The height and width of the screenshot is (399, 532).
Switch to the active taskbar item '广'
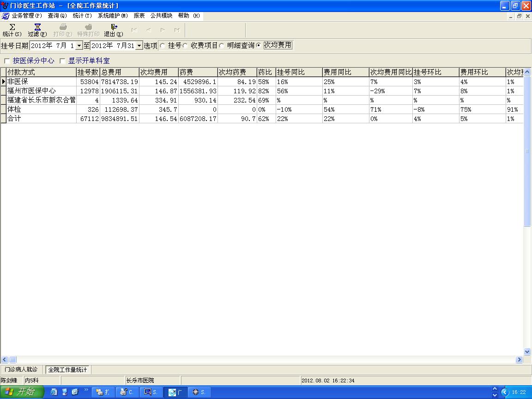pos(175,392)
